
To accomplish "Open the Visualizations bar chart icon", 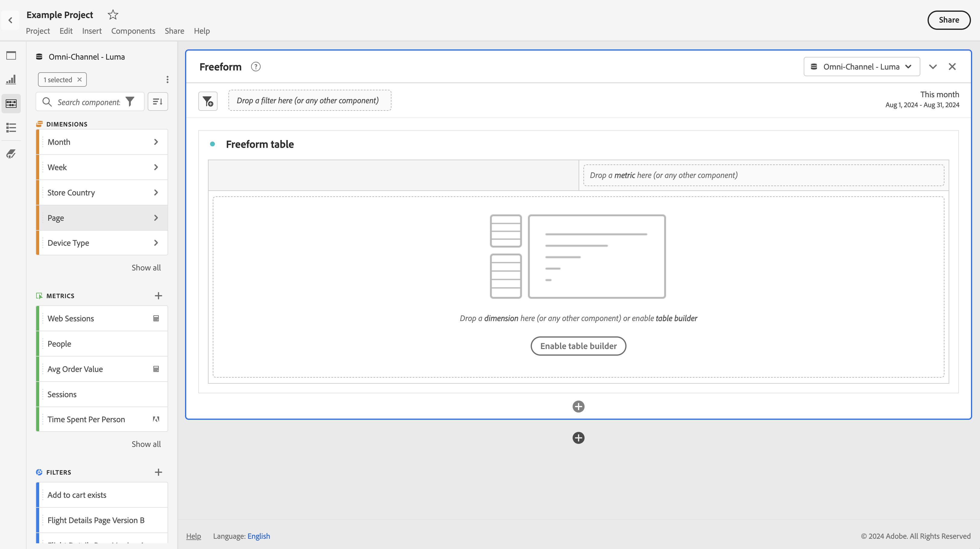I will 11,80.
